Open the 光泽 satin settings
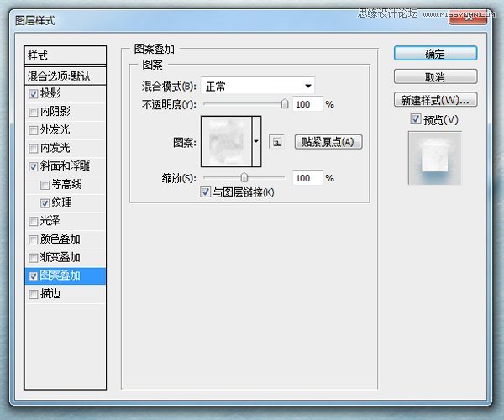504x420 pixels. click(50, 221)
